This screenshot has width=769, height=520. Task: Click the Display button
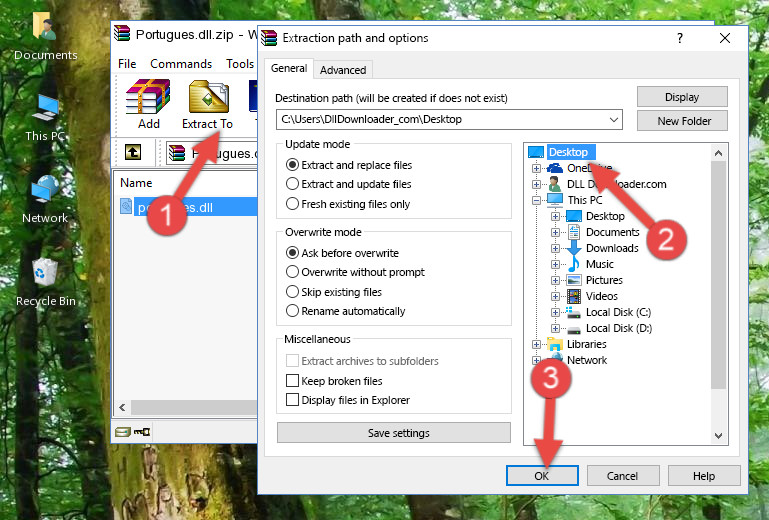(x=682, y=97)
